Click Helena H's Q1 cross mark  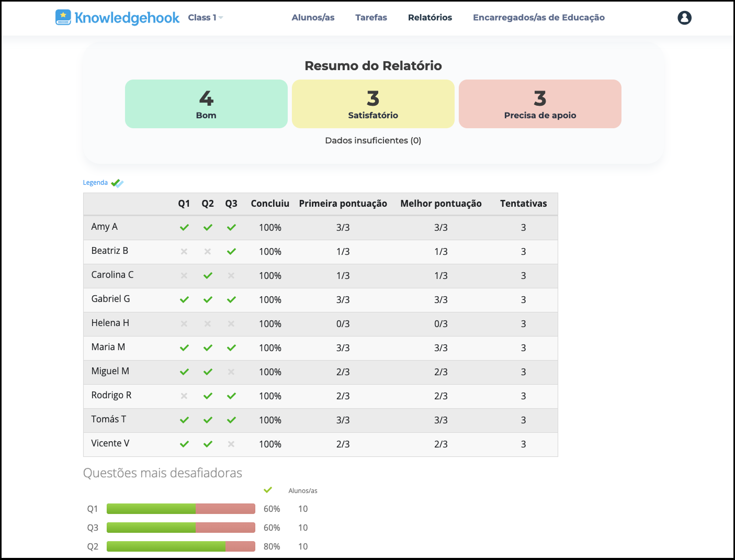184,324
